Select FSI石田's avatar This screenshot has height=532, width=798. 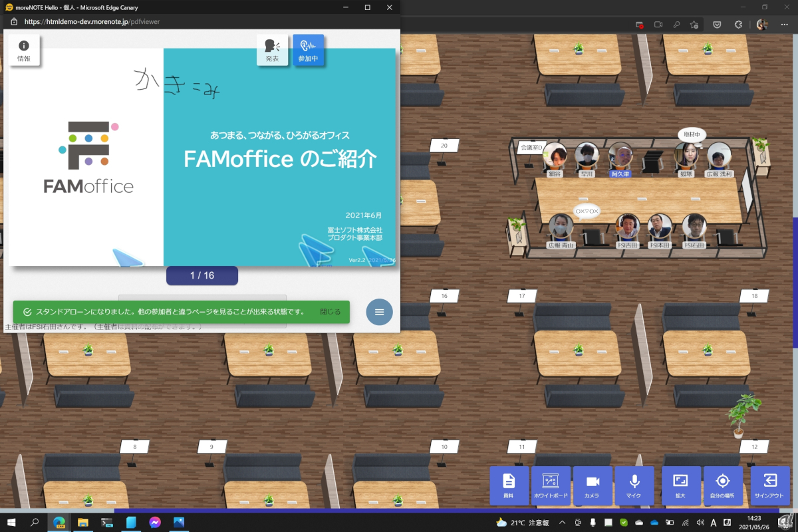tap(694, 227)
